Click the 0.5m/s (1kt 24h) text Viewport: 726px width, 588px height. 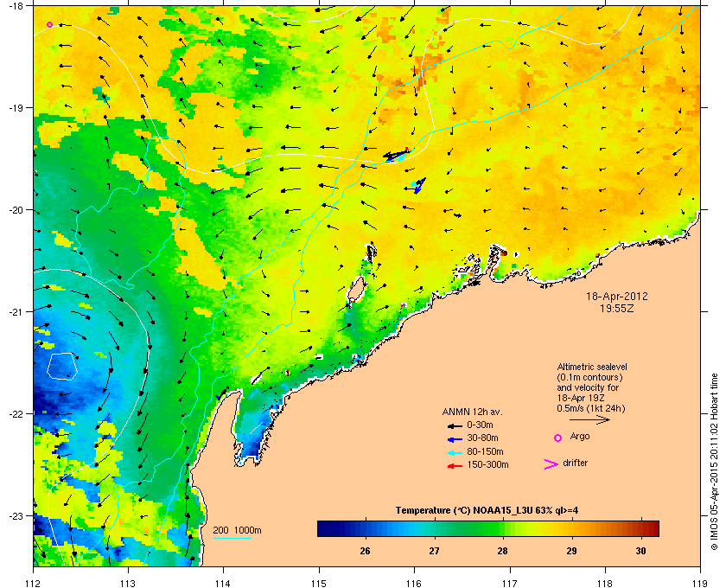click(x=591, y=409)
